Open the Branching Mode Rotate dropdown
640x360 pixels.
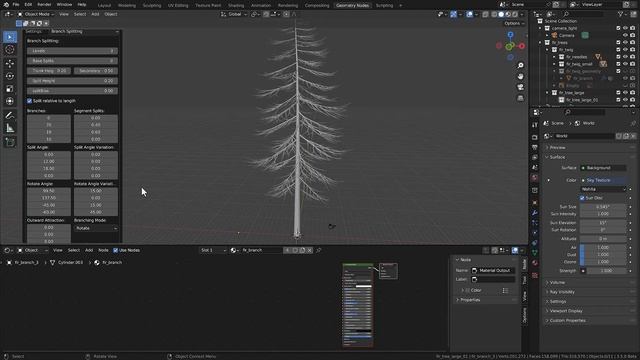pyautogui.click(x=96, y=228)
